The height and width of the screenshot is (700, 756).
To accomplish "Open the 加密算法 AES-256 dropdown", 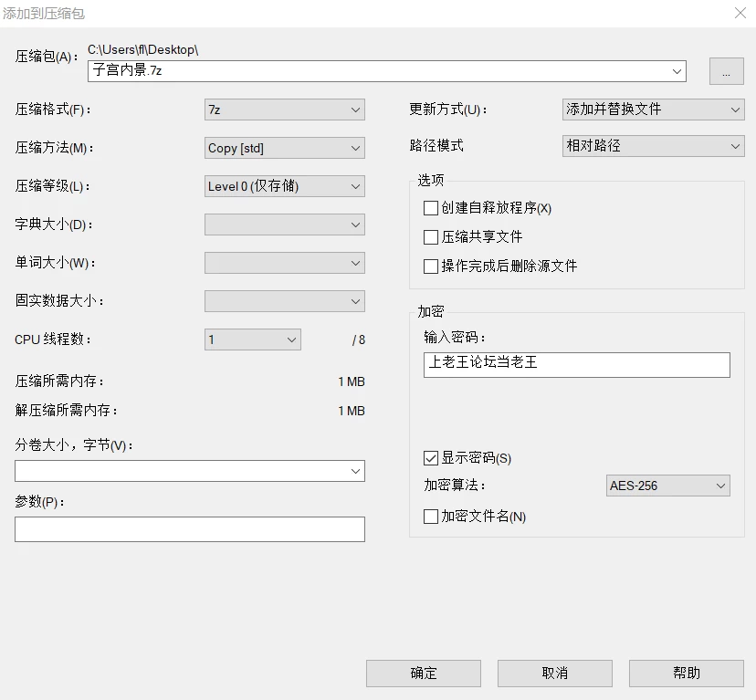I will [667, 486].
